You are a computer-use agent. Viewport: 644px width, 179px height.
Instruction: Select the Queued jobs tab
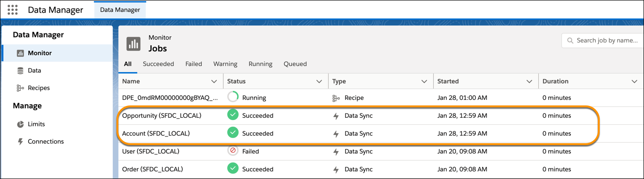(x=295, y=64)
